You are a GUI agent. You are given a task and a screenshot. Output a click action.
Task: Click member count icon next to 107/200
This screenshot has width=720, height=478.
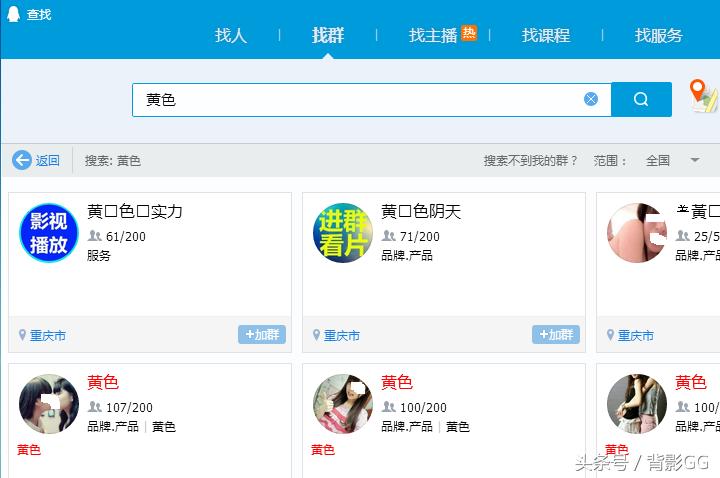(95, 407)
